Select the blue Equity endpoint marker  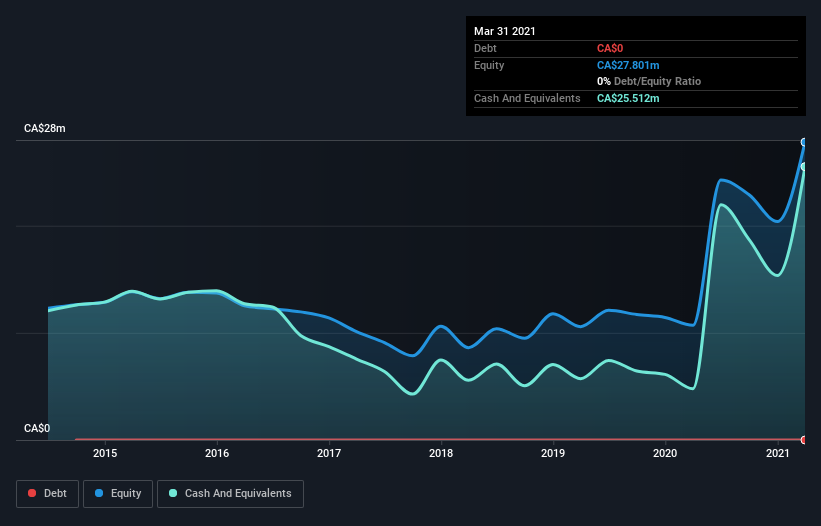(804, 142)
